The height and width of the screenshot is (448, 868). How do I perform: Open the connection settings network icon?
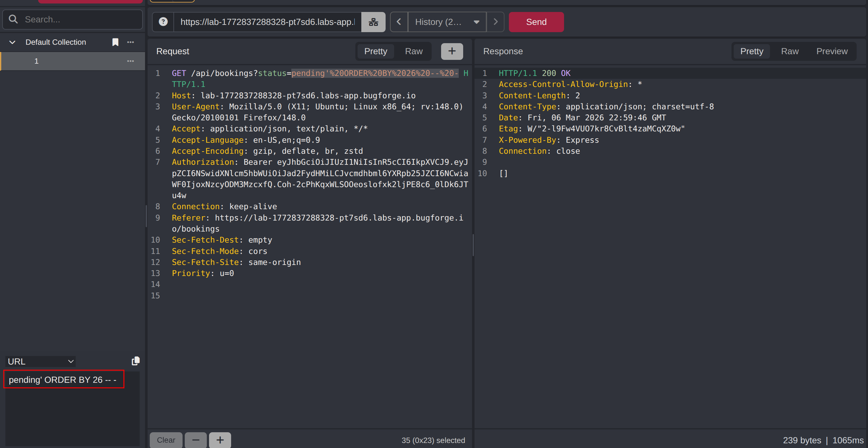[x=373, y=22]
